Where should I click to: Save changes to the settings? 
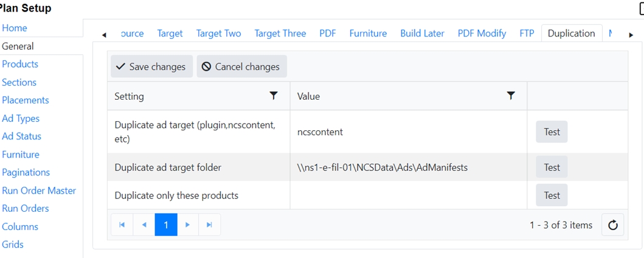[x=151, y=67]
